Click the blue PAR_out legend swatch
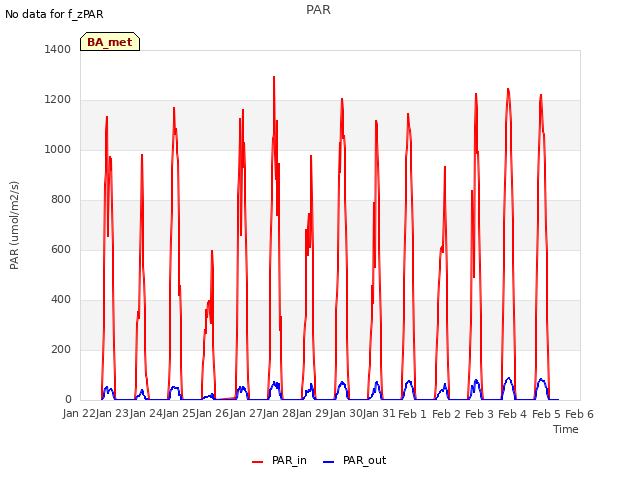The width and height of the screenshot is (640, 480). [329, 462]
